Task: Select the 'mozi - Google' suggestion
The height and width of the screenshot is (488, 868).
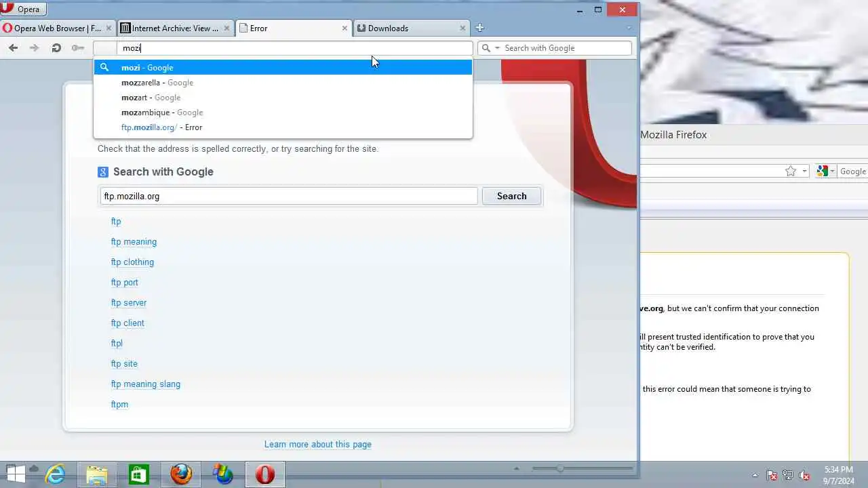Action: click(283, 67)
